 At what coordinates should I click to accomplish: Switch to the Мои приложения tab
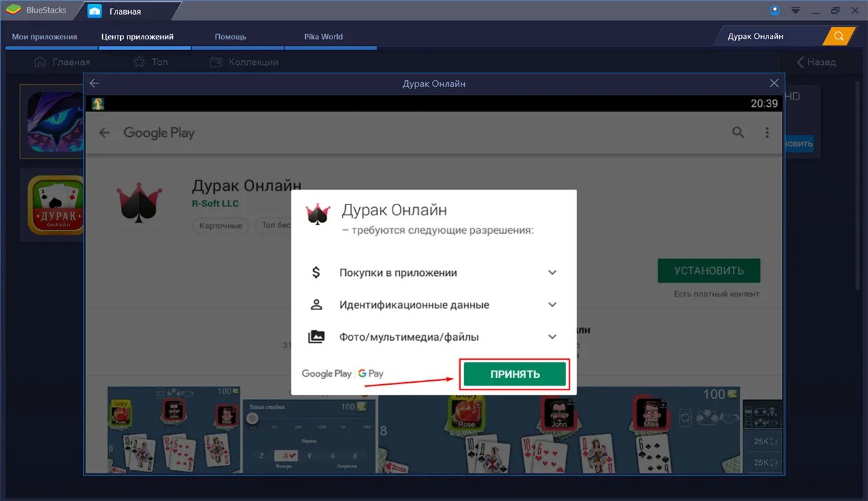(45, 37)
